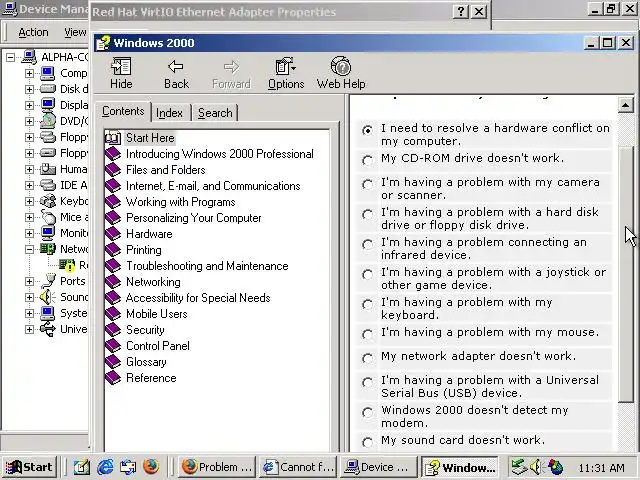640x480 pixels.
Task: Switch to the 'Device ...' taskbar button
Action: [379, 467]
